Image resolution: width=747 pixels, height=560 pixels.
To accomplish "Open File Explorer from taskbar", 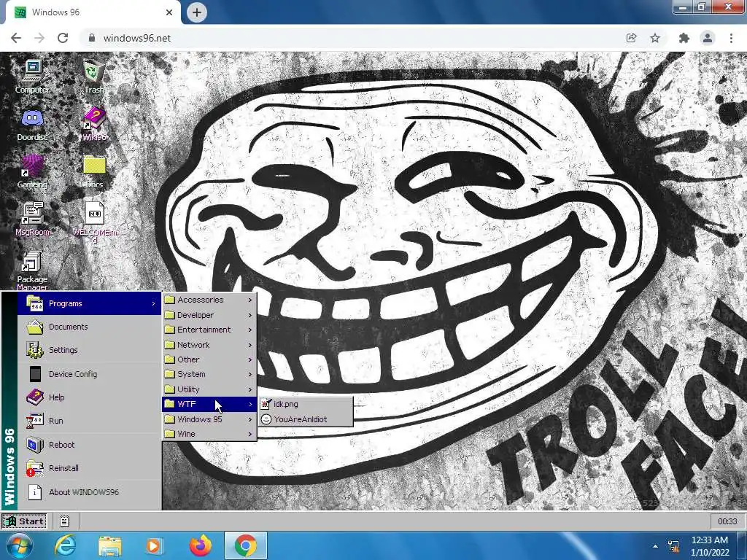I will (109, 545).
